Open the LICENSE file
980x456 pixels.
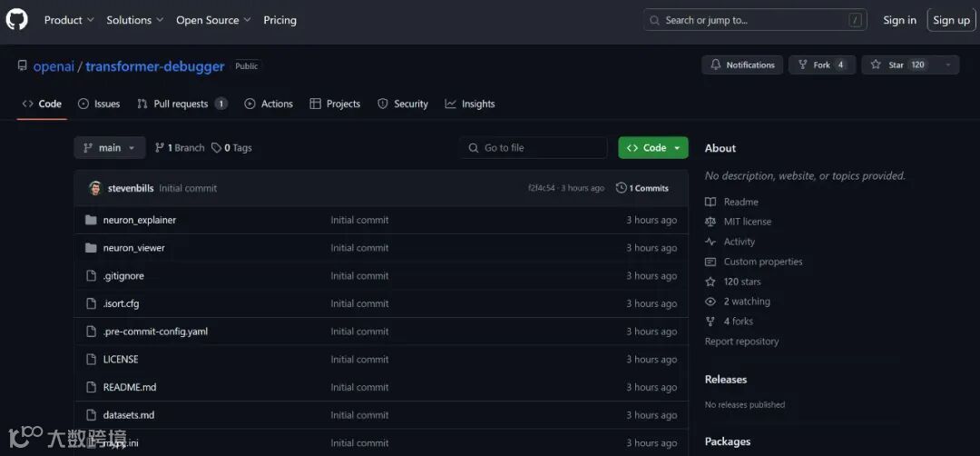(x=121, y=360)
